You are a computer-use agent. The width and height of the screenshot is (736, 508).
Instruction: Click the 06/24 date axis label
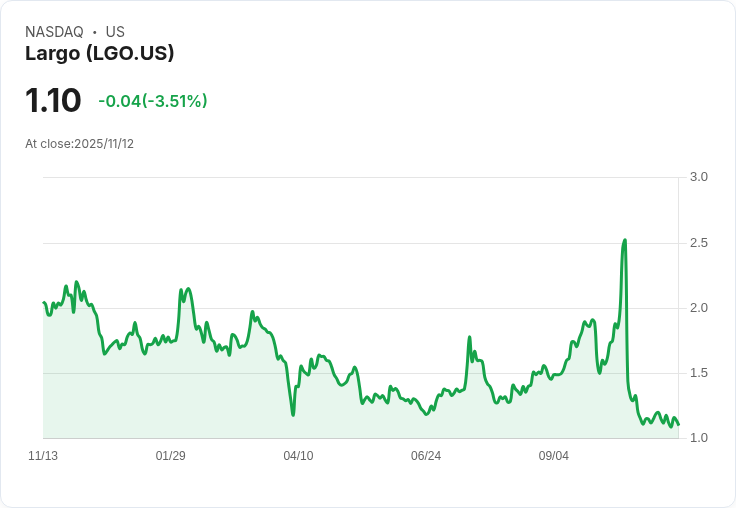tap(426, 456)
